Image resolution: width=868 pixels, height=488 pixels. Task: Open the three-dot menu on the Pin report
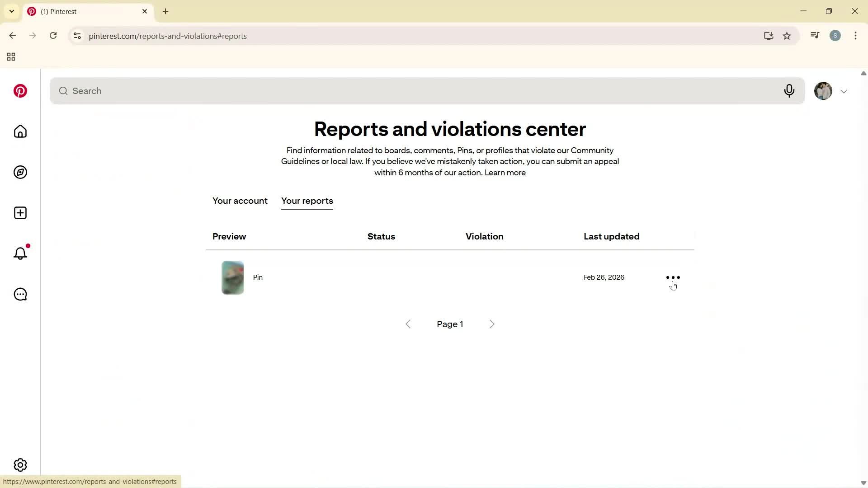(673, 277)
